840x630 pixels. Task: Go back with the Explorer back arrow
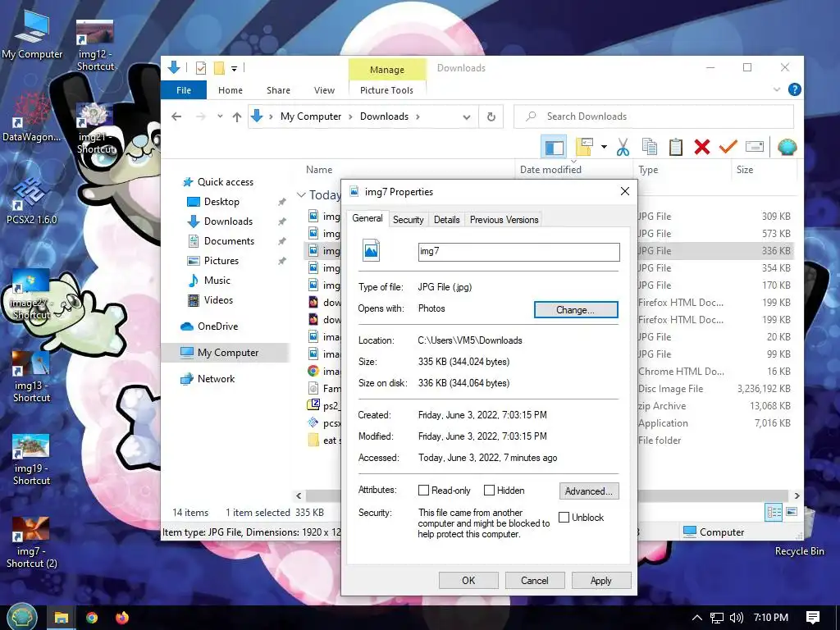click(x=176, y=116)
